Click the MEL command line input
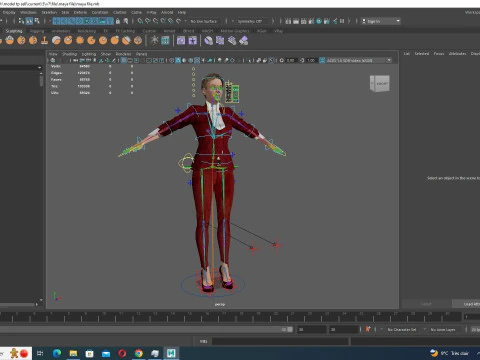This screenshot has height=360, width=480. tap(280, 341)
